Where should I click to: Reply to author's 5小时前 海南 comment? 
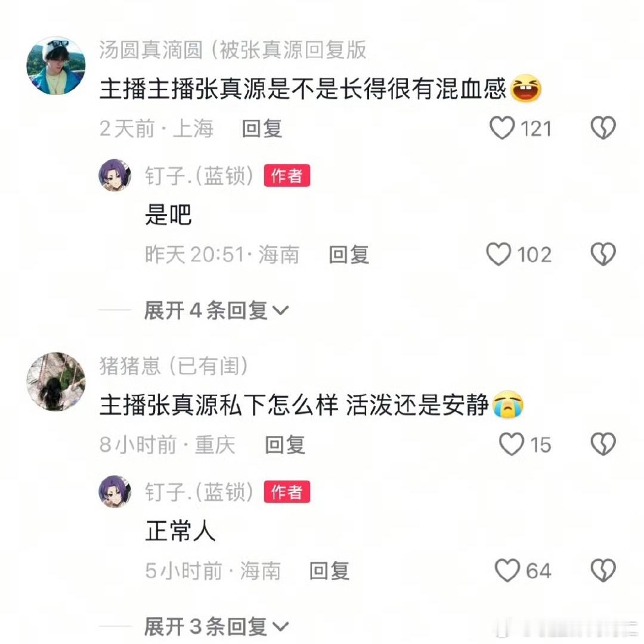(x=329, y=571)
